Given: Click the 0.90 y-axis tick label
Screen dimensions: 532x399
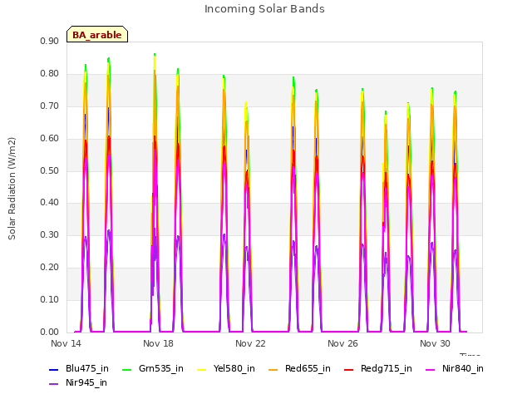Looking at the screenshot, I should (x=50, y=42).
